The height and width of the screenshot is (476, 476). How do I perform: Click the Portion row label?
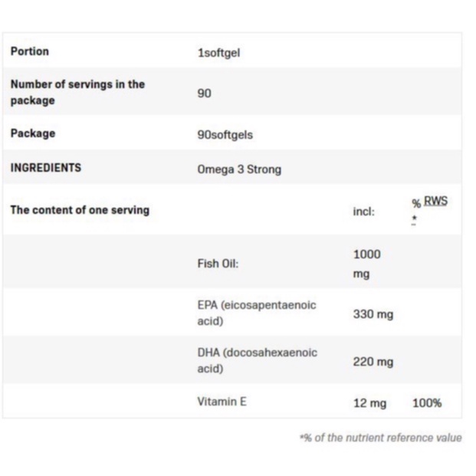coord(29,51)
